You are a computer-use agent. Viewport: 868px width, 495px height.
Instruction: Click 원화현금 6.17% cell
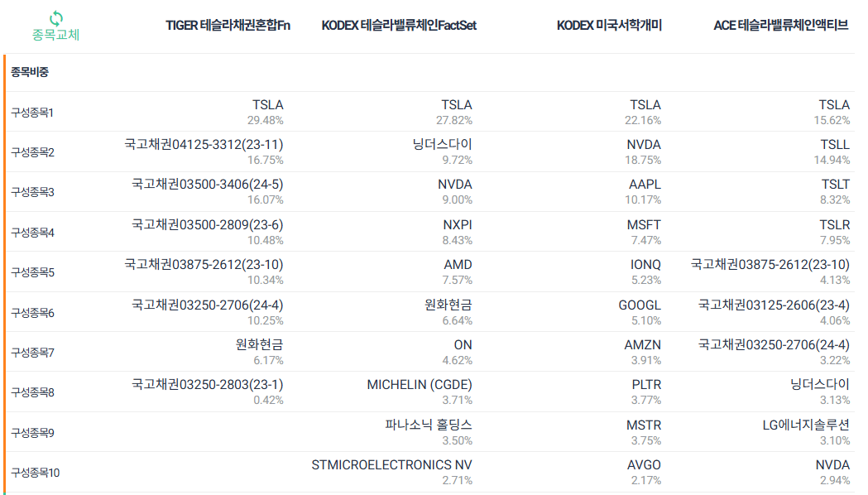[260, 352]
